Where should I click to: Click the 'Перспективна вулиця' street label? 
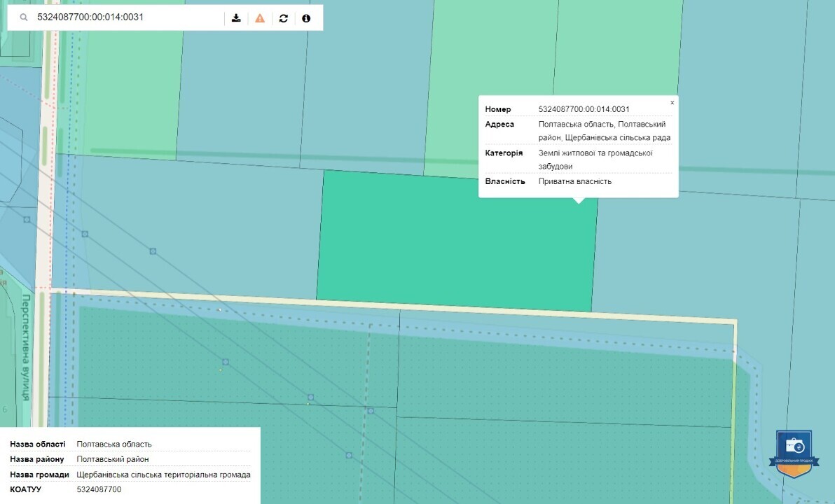point(25,347)
